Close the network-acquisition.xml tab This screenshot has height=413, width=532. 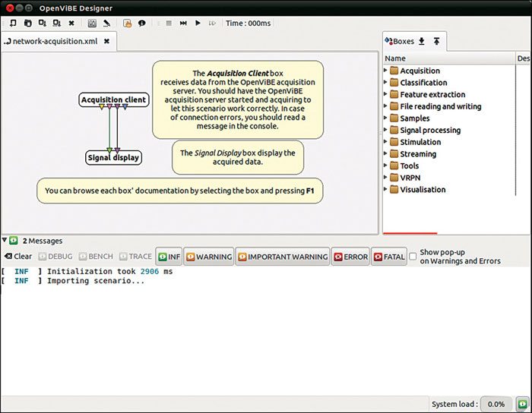click(106, 42)
